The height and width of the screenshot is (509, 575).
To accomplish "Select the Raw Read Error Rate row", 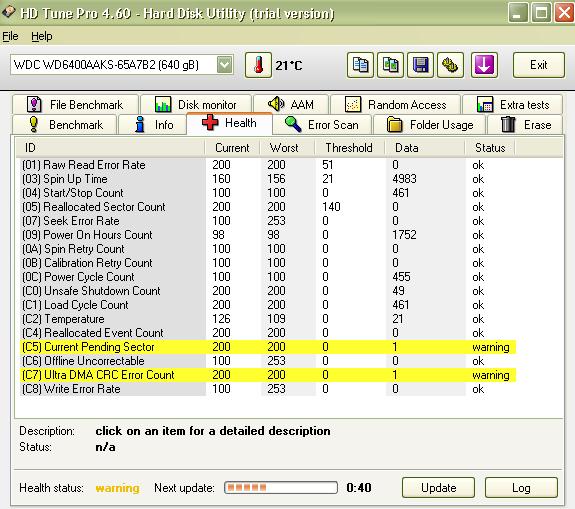I will coord(268,165).
